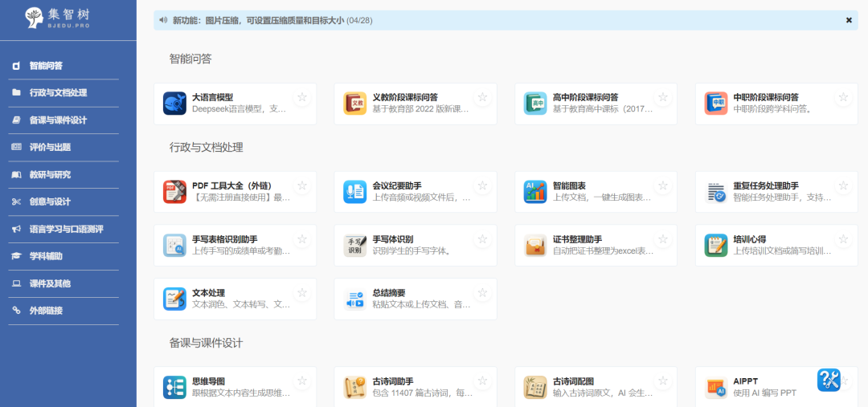Viewport: 868px width, 407px height.
Task: Favorite the 培训心得 card with its star
Action: point(843,239)
